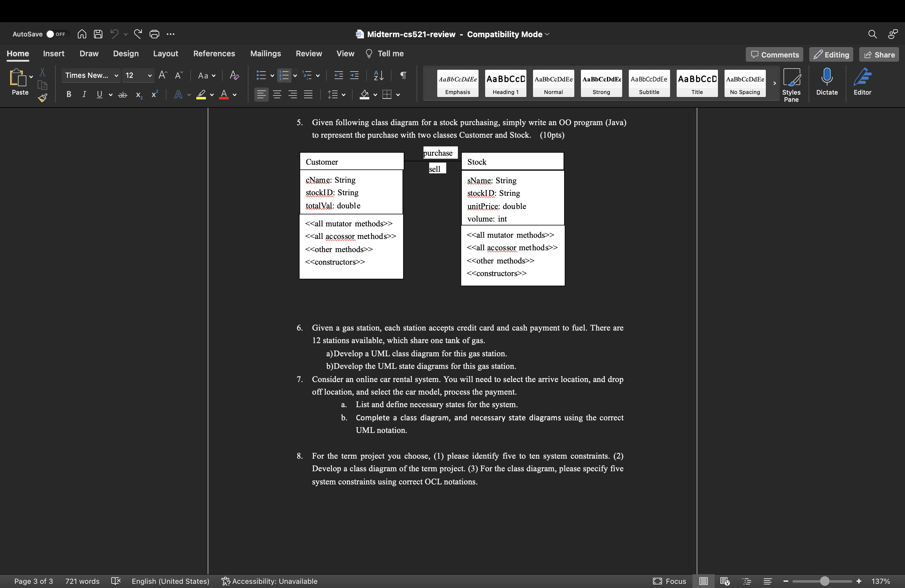The height and width of the screenshot is (588, 905).
Task: Open the Review ribbon tab
Action: [x=308, y=54]
